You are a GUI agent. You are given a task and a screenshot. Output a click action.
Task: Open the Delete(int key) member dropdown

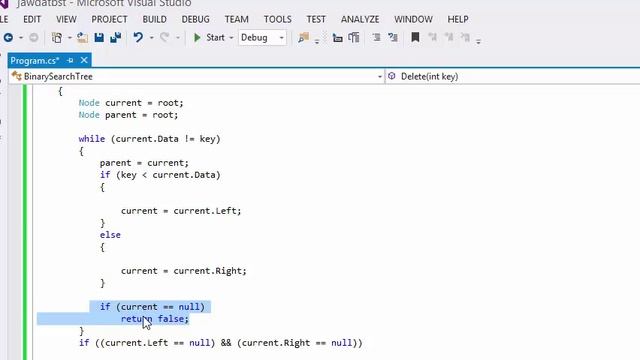coord(513,76)
